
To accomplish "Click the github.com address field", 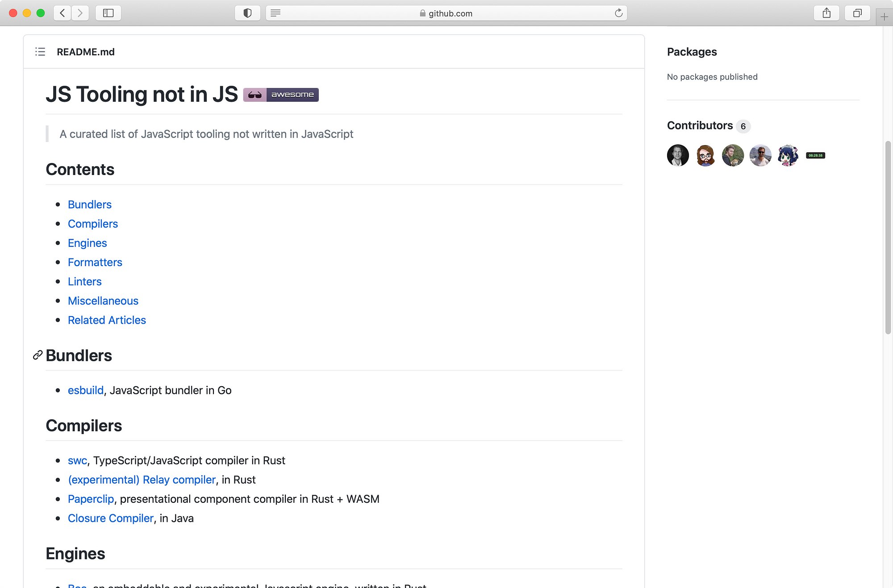I will [x=446, y=13].
